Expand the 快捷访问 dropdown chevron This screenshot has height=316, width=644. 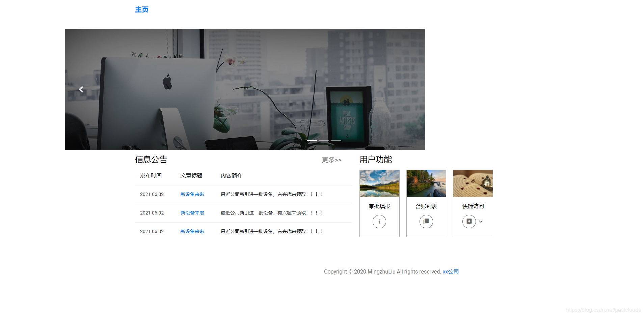[x=481, y=222]
